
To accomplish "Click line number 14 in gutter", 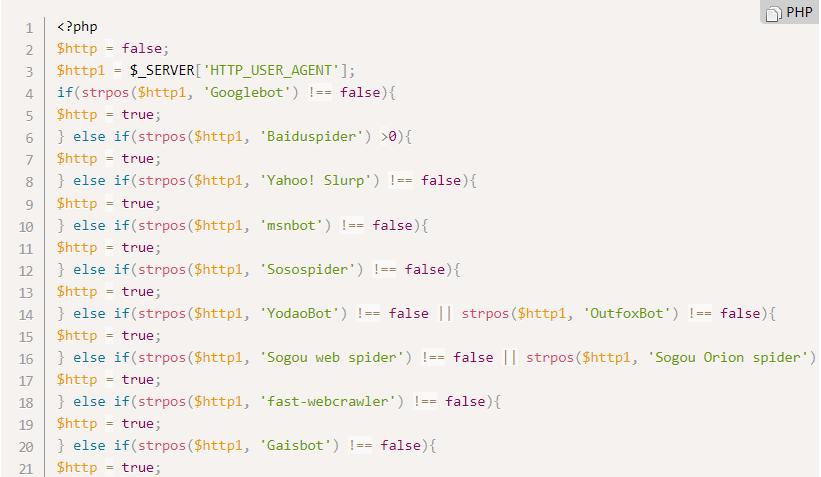I will pyautogui.click(x=26, y=315).
